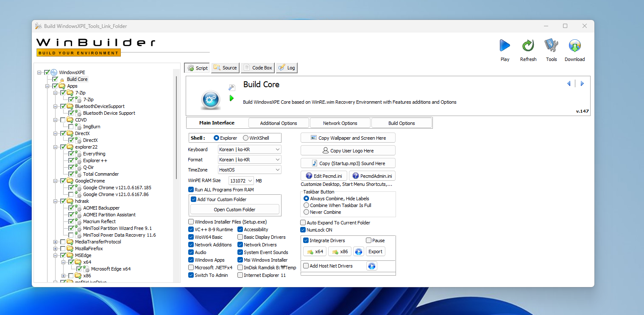
Task: Click the Total Commander script icon
Action: pos(78,174)
